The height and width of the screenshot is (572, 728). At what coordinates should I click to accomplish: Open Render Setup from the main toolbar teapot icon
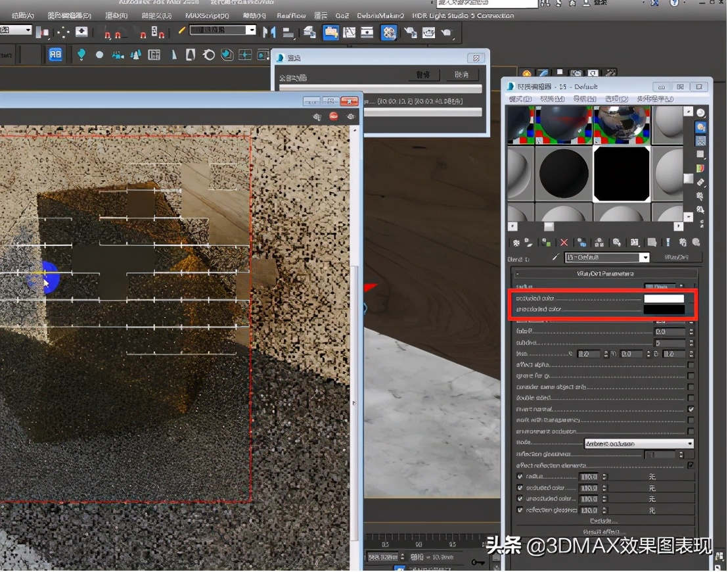pos(411,33)
